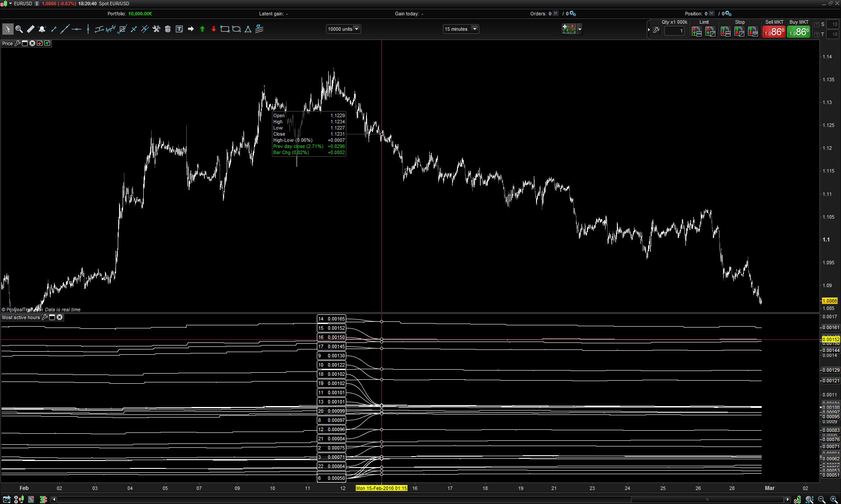Move Price panel up with green arrow
The width and height of the screenshot is (841, 504).
47,43
